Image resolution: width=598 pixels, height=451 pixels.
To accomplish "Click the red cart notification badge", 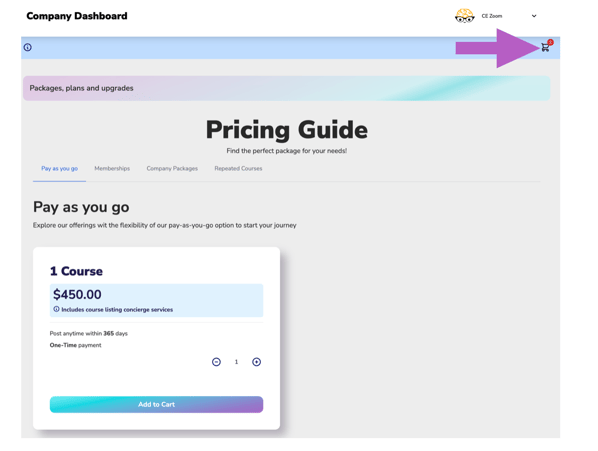I will coord(550,42).
